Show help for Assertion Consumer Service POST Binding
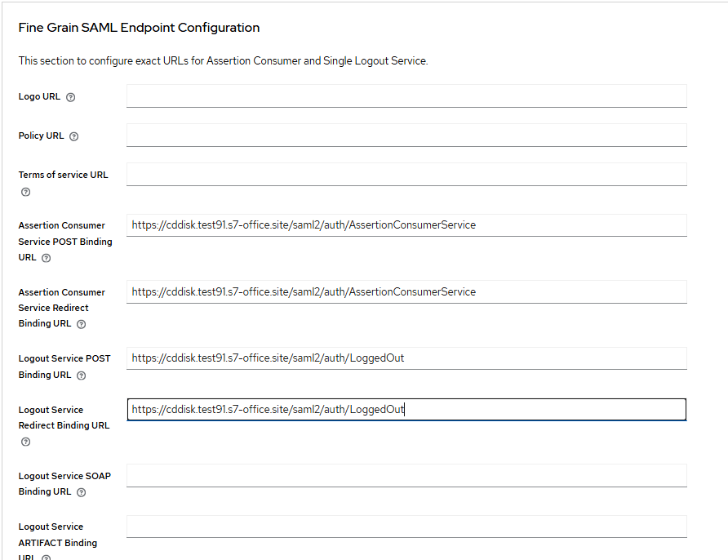The height and width of the screenshot is (560, 728). 46,258
